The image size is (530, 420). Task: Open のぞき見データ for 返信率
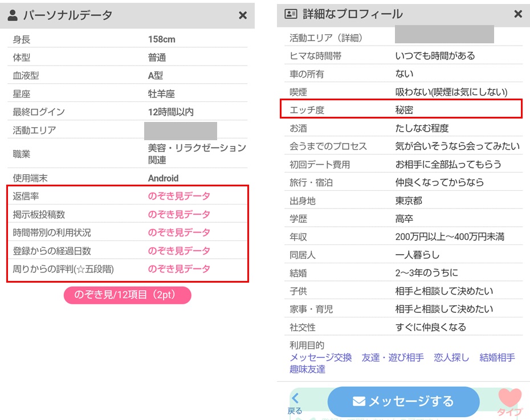tap(179, 196)
